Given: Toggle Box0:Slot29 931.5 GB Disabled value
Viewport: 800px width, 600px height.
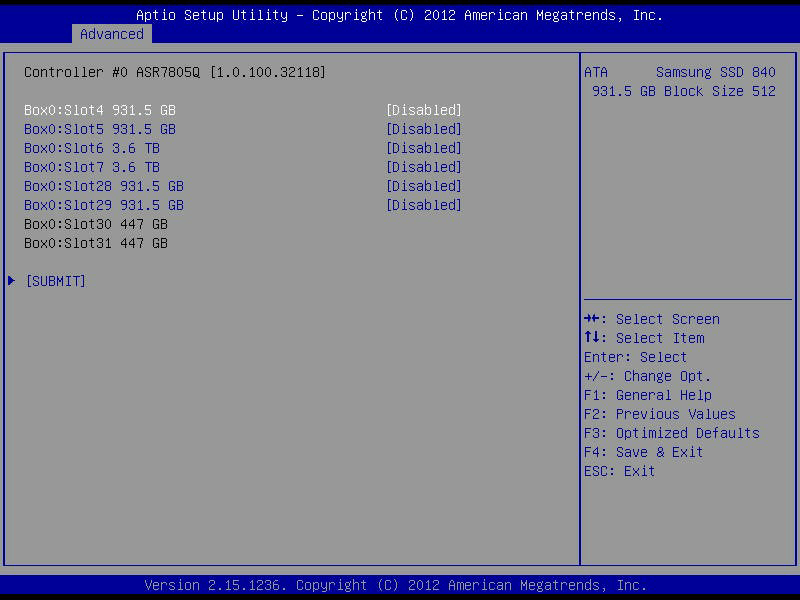Looking at the screenshot, I should 423,205.
